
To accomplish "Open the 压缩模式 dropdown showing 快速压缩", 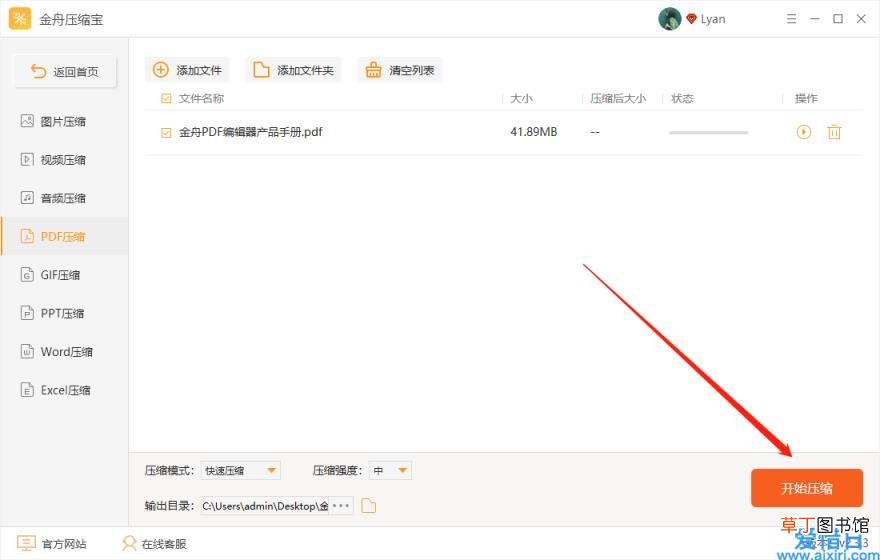I will (x=241, y=470).
